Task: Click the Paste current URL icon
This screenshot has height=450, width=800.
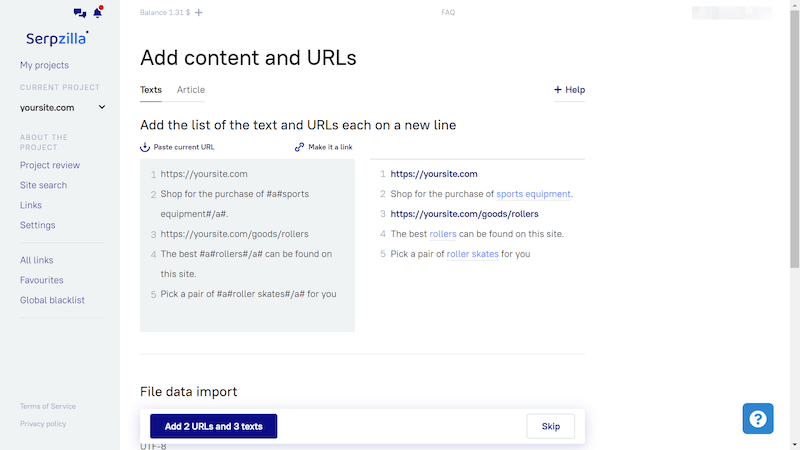Action: click(x=145, y=147)
